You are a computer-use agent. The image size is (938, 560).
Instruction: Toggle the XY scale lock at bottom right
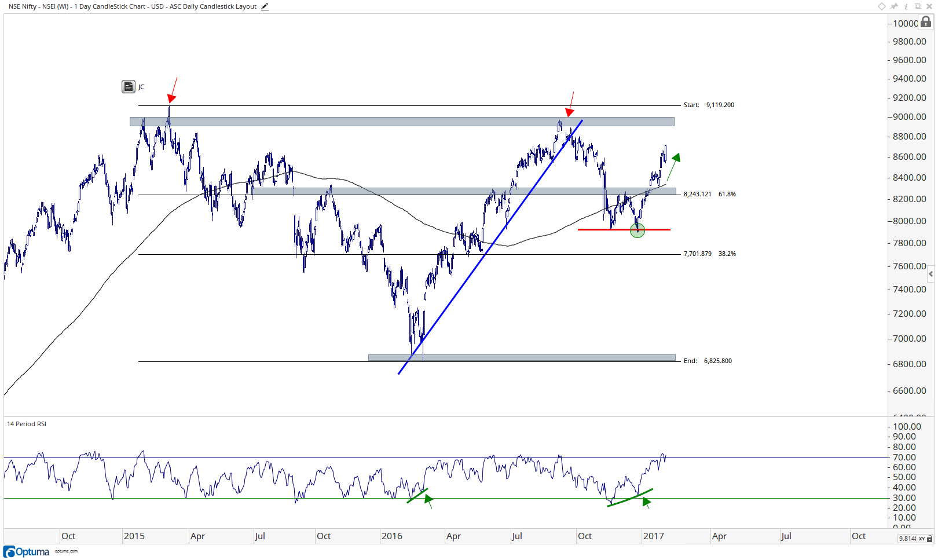tap(925, 539)
